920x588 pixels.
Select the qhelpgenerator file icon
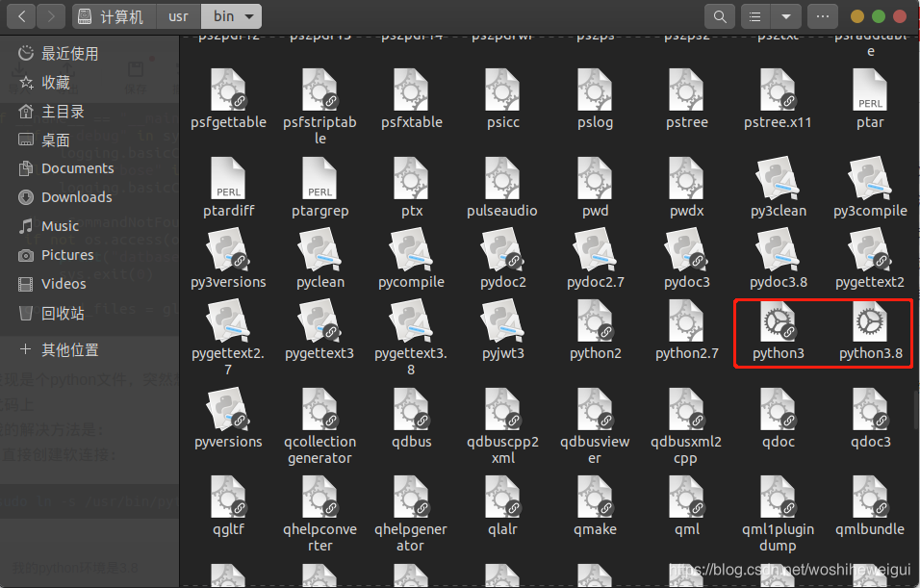[x=411, y=497]
